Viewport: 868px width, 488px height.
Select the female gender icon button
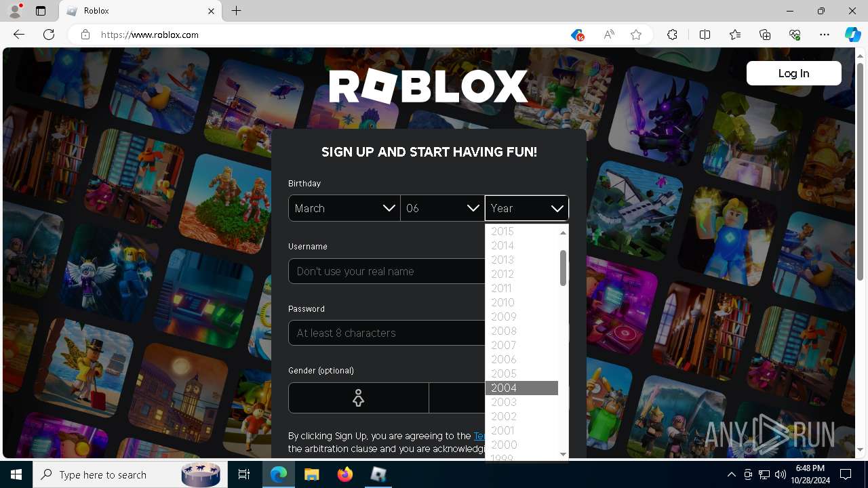tap(359, 398)
